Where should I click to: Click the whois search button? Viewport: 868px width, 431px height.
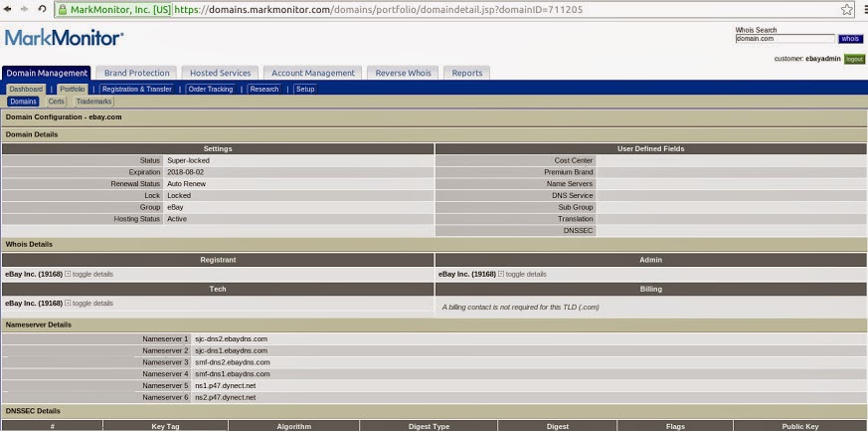[x=850, y=39]
